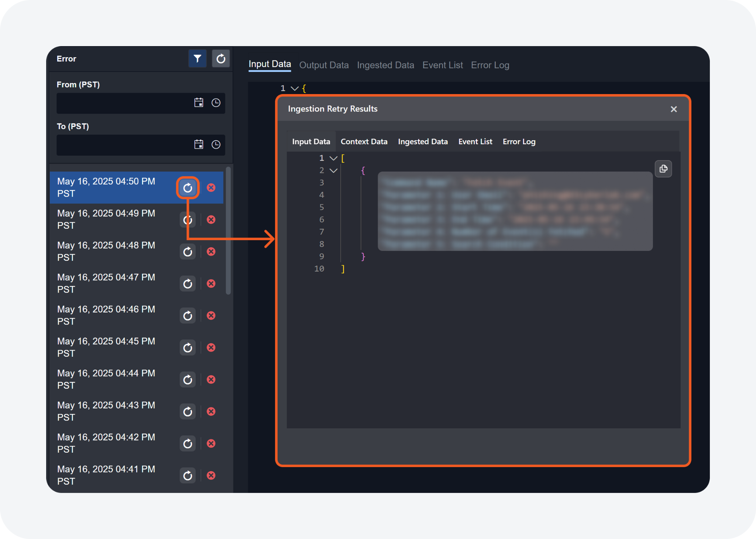Collapse line 2 brace in retry results
This screenshot has width=756, height=539.
333,170
